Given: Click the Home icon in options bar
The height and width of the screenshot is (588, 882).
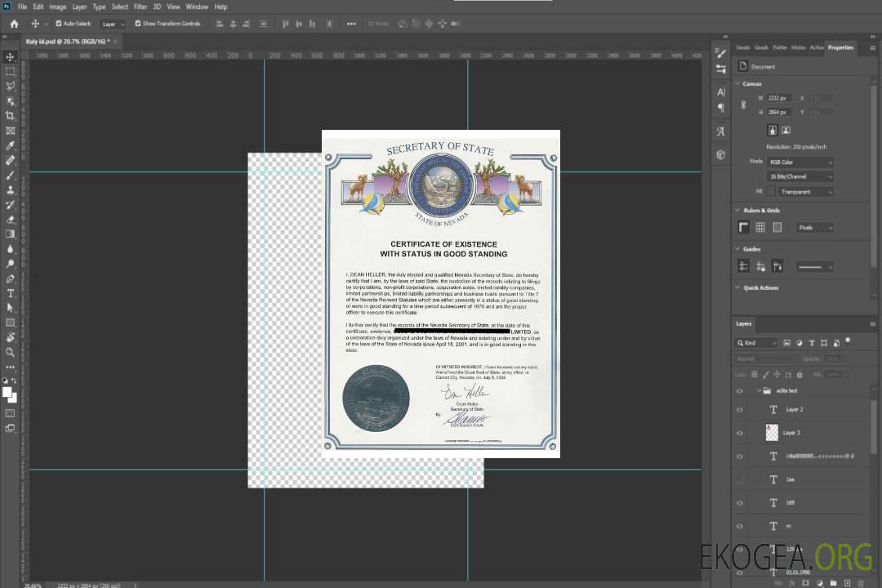Looking at the screenshot, I should (x=14, y=24).
